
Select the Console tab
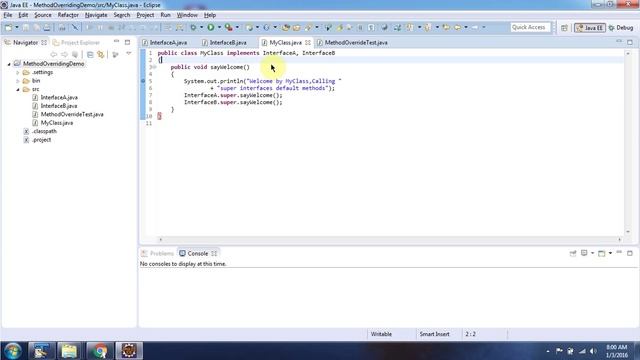tap(198, 253)
